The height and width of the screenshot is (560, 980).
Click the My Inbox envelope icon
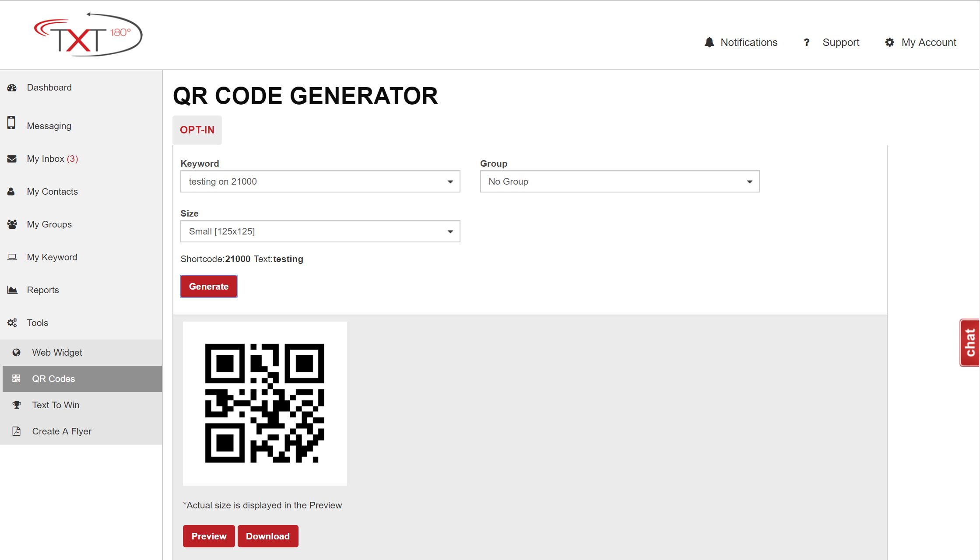(x=12, y=159)
